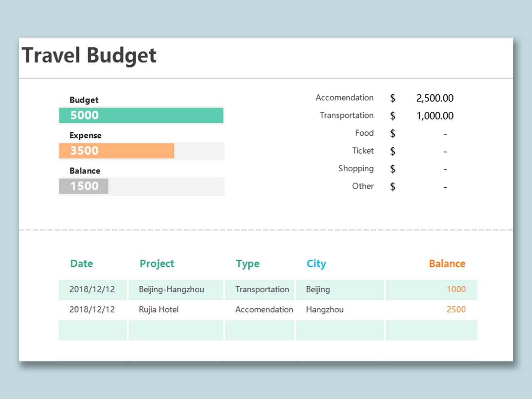Select the Hangzhou city cell

click(325, 310)
